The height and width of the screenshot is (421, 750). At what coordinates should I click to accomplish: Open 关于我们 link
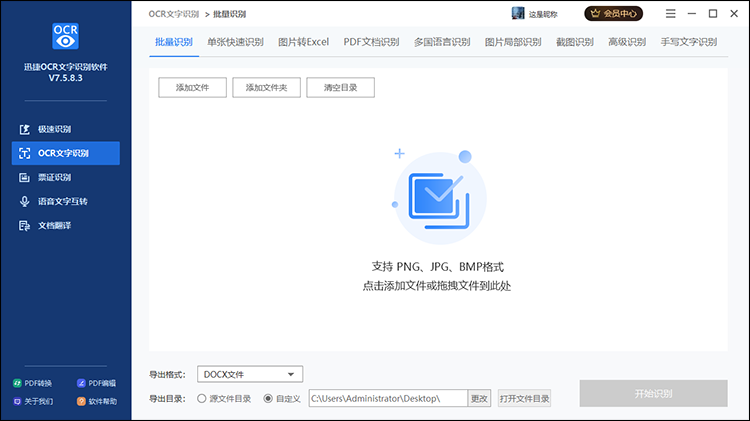click(x=33, y=401)
